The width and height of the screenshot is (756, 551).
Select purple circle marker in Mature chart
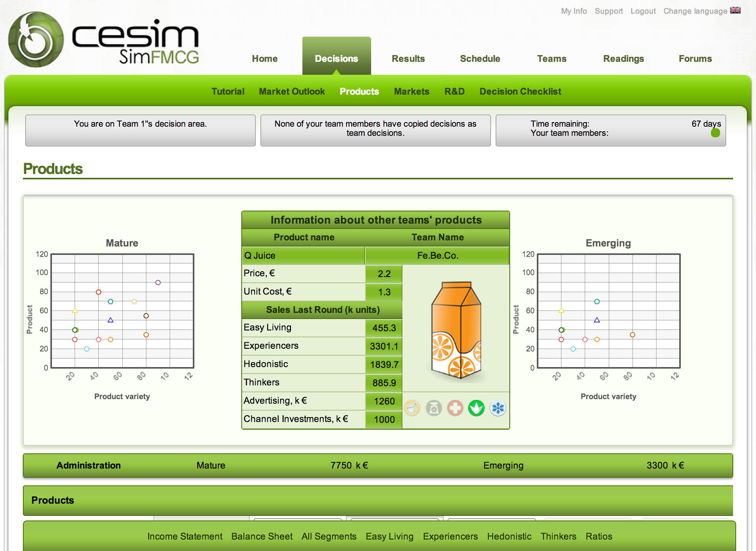(x=158, y=283)
